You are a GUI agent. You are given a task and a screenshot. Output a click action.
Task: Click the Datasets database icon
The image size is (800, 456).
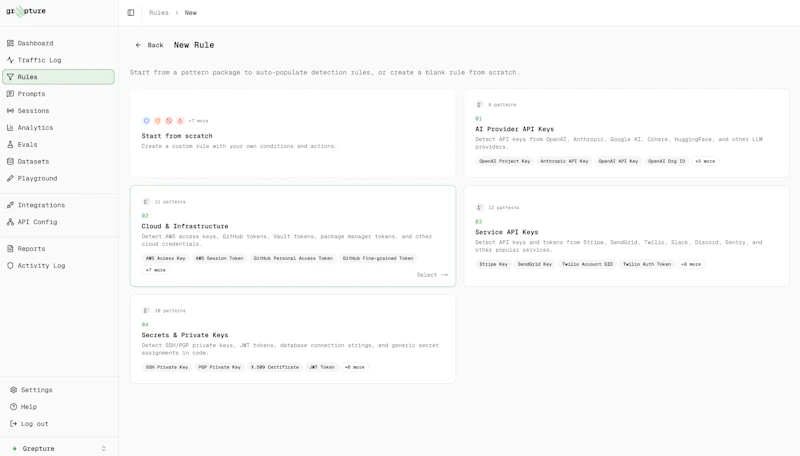[10, 161]
